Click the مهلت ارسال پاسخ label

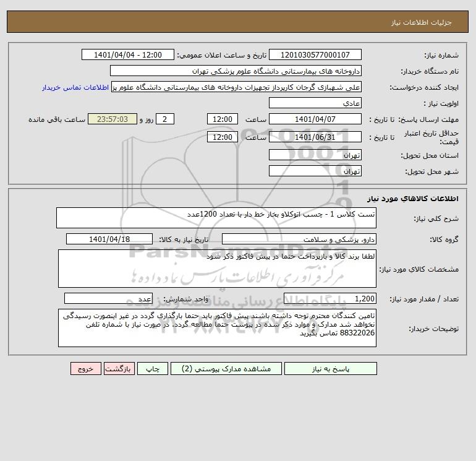428,119
